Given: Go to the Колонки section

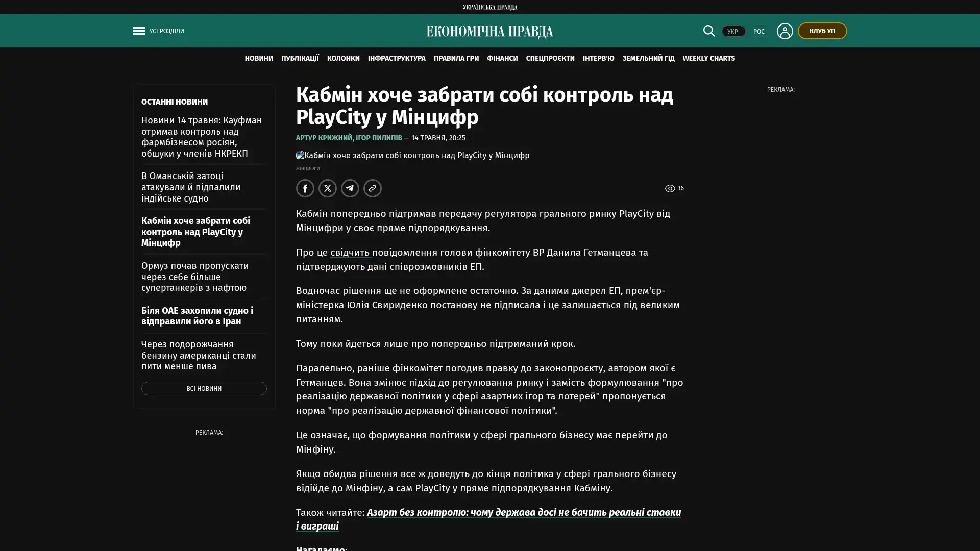Looking at the screenshot, I should tap(344, 59).
